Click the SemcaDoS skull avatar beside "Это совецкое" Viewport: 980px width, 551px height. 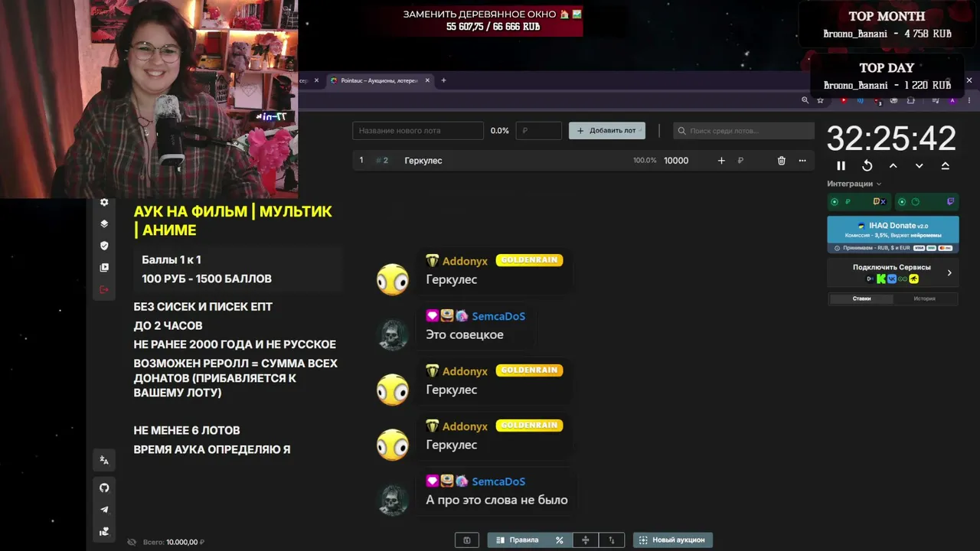[x=393, y=334]
